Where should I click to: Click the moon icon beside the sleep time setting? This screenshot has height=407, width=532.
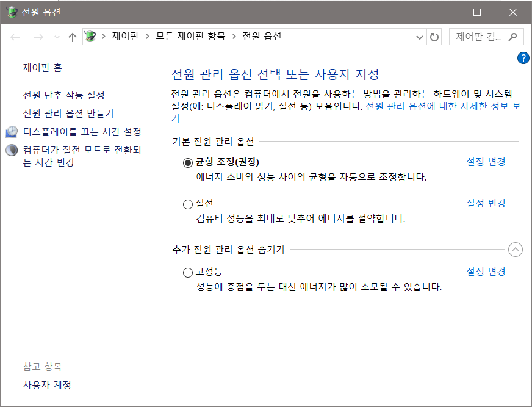coord(12,149)
